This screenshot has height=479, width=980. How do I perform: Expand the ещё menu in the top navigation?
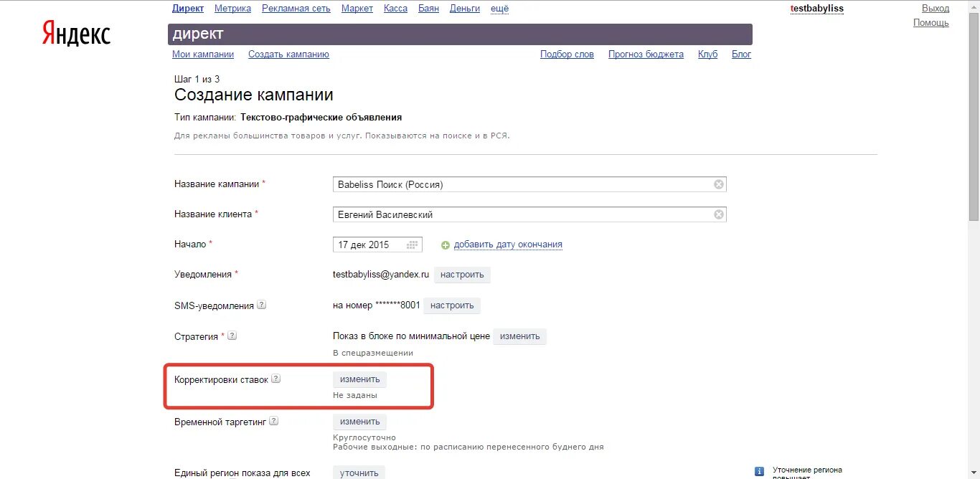[499, 9]
